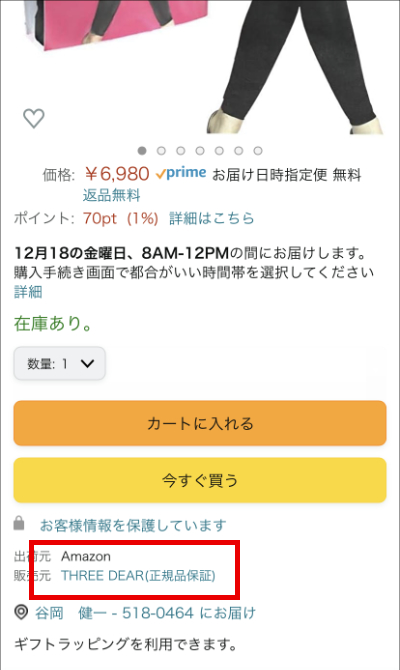This screenshot has width=400, height=670.
Task: Select the fourth image carousel dot
Action: tap(200, 150)
